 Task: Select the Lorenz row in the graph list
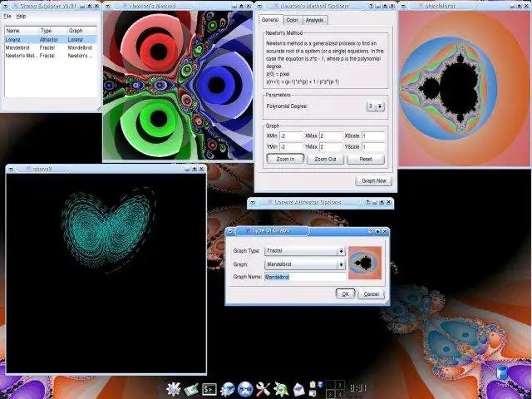[51, 40]
